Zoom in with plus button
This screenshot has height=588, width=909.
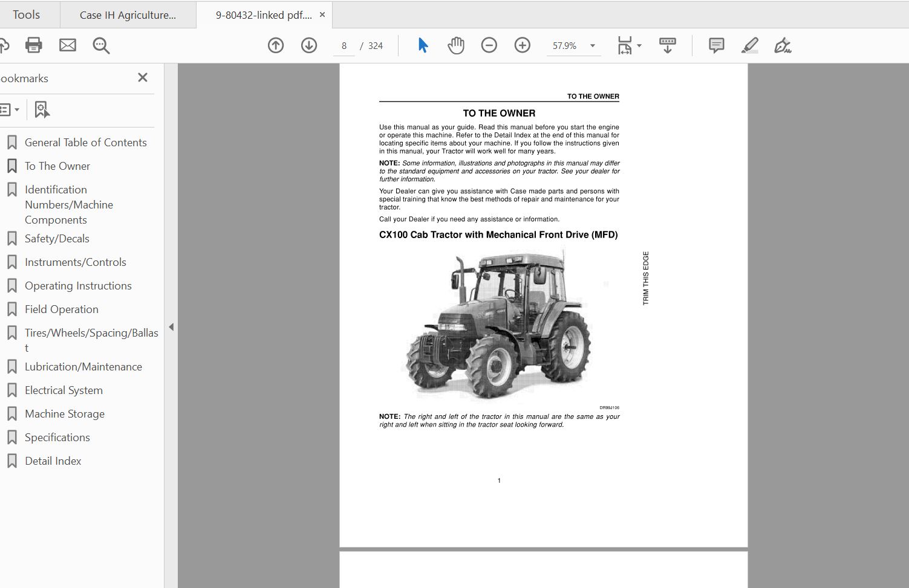point(522,45)
